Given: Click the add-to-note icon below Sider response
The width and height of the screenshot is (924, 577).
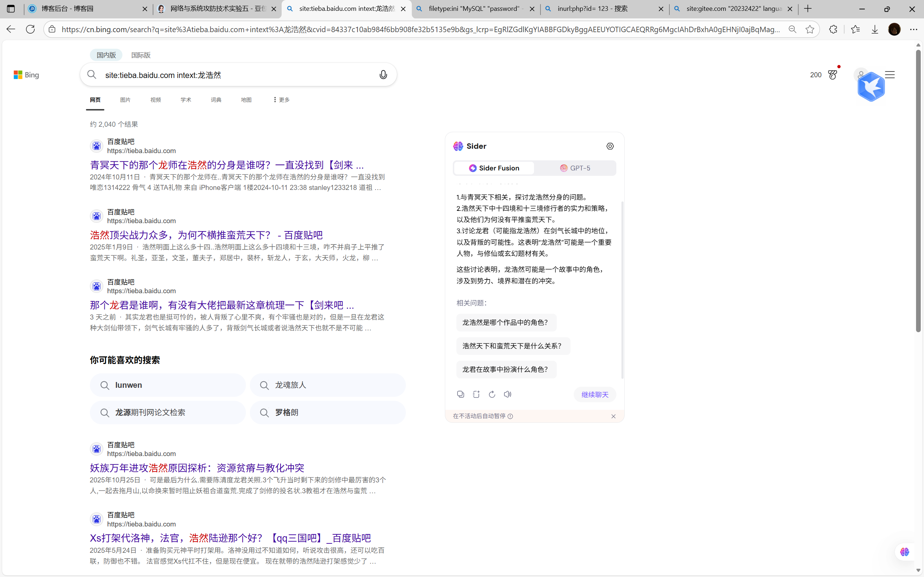Looking at the screenshot, I should [x=476, y=394].
